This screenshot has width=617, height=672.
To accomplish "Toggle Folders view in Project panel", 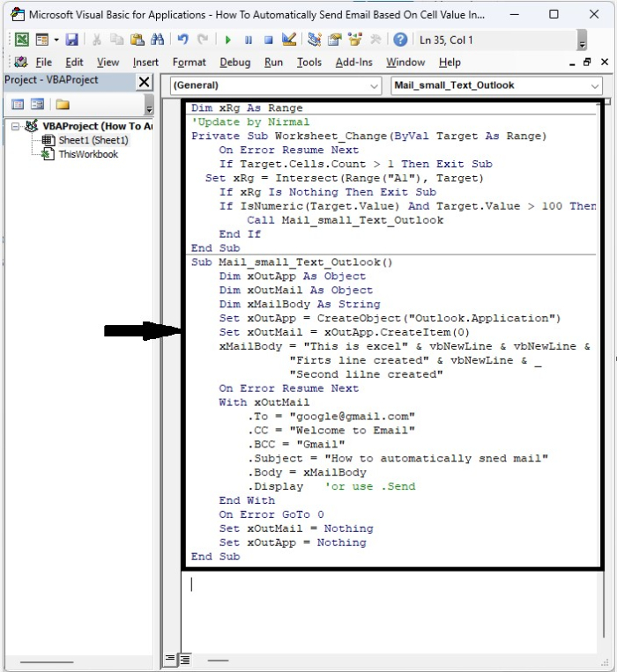I will (63, 105).
